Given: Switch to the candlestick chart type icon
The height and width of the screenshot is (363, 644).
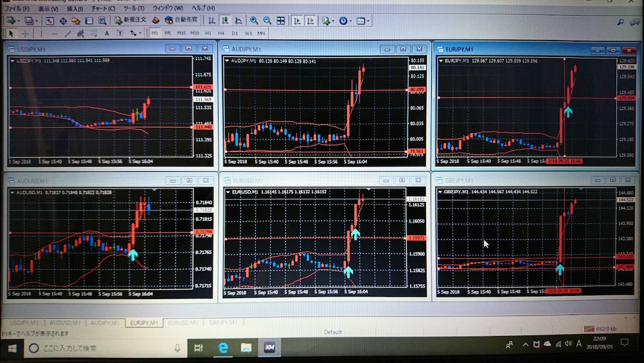Looking at the screenshot, I should point(225,21).
